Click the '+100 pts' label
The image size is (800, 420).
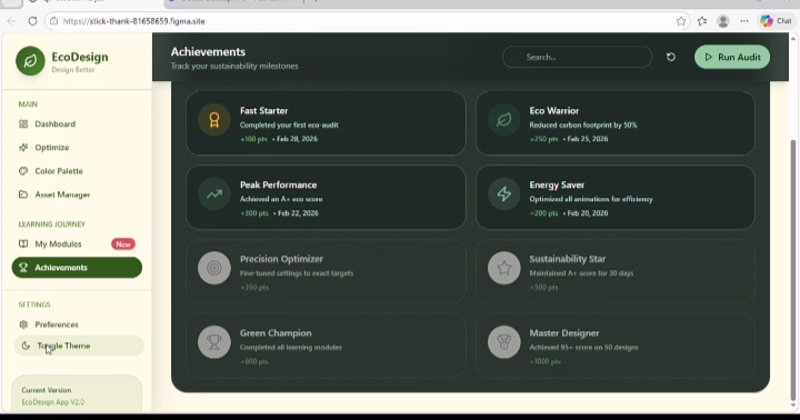[254, 139]
